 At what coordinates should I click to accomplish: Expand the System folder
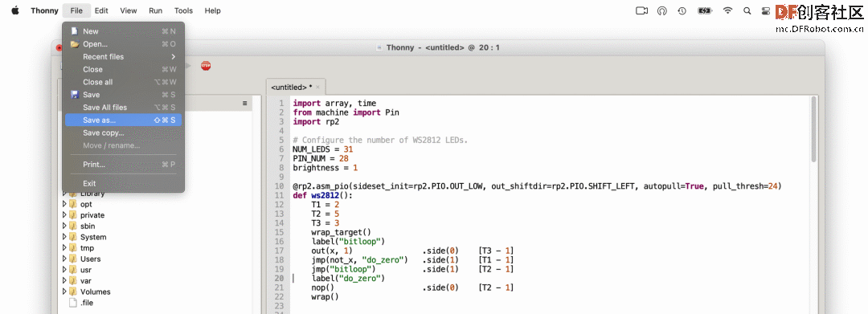coord(64,237)
